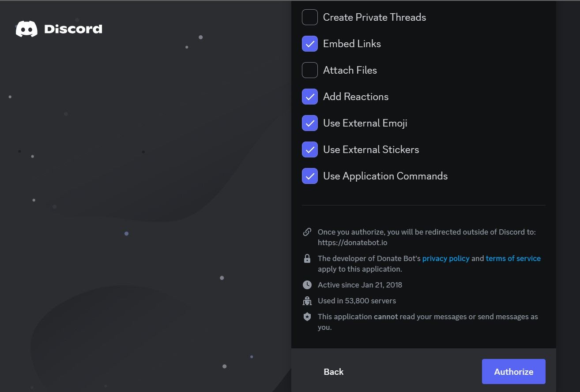Click the Discord logo icon

(x=26, y=29)
